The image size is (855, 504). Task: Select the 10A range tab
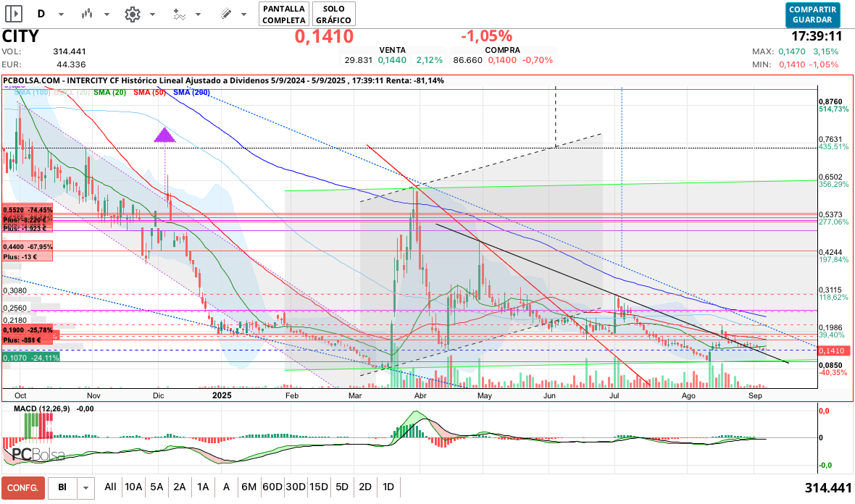[133, 487]
